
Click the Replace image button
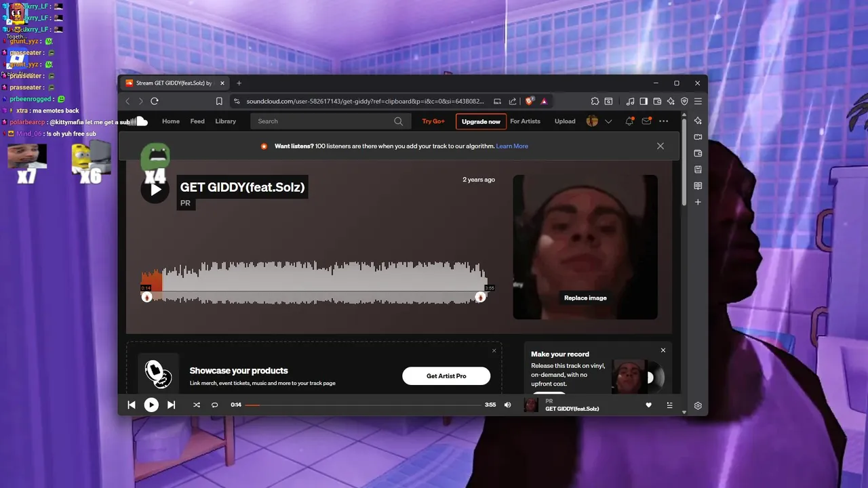(585, 298)
